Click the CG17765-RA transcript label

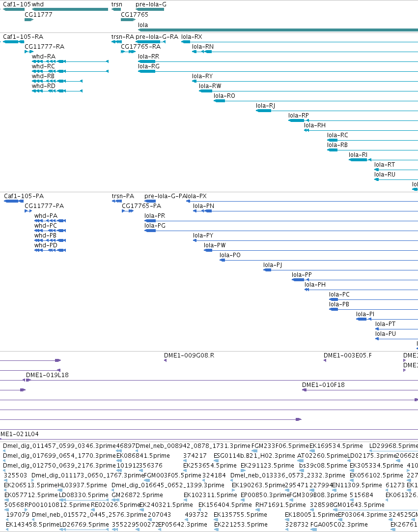140,47
